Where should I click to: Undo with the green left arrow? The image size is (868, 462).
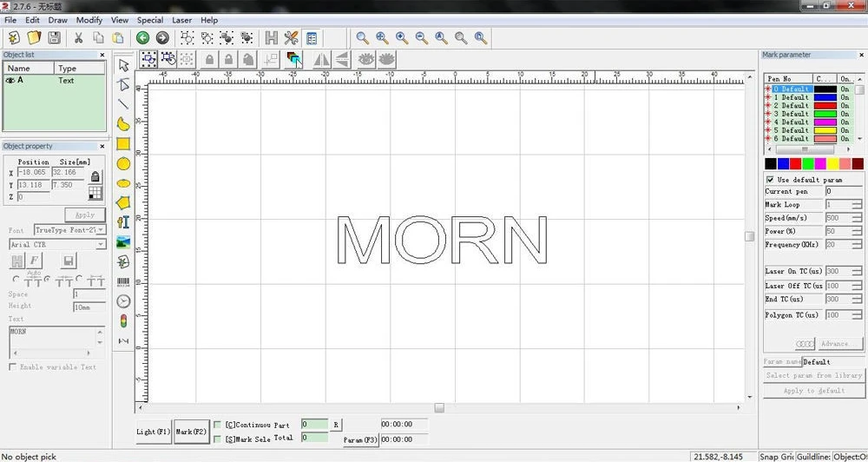(143, 37)
